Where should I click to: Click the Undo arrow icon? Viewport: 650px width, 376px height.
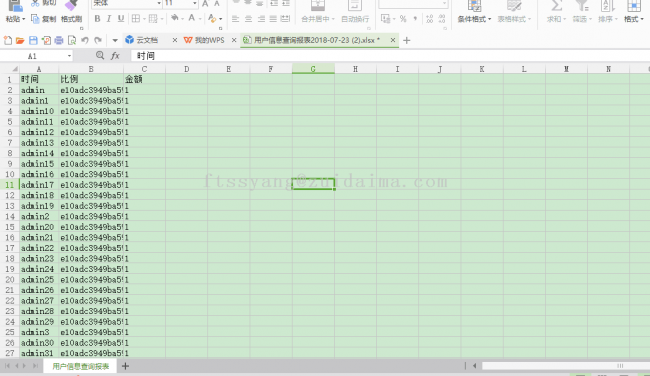click(85, 40)
